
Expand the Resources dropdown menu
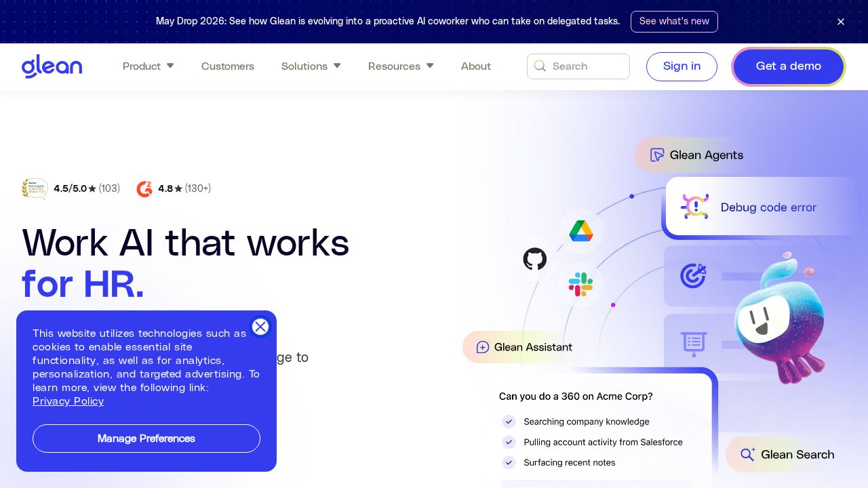point(401,66)
